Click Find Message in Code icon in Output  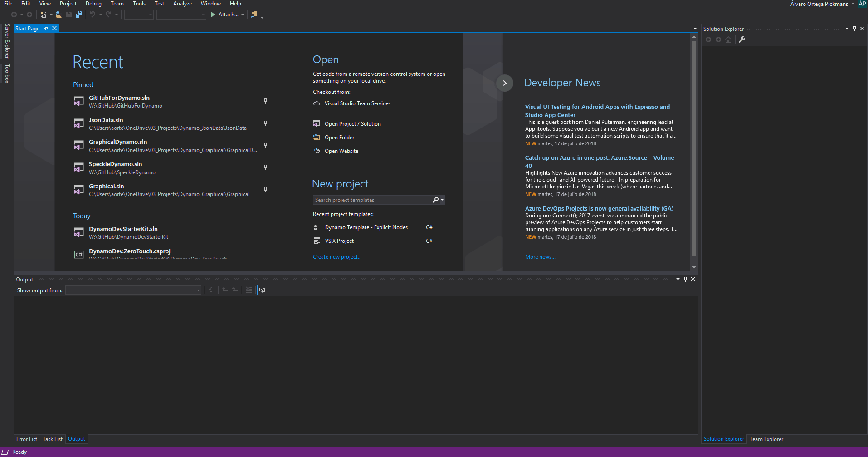(211, 290)
